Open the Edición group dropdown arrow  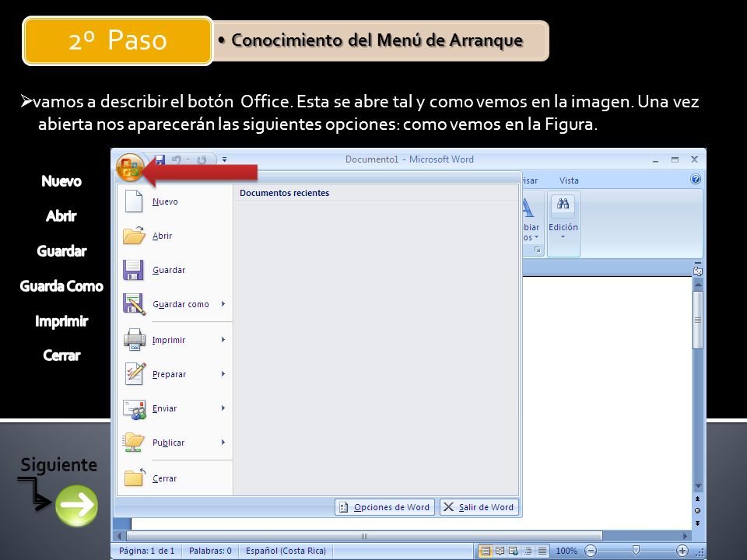pyautogui.click(x=563, y=237)
